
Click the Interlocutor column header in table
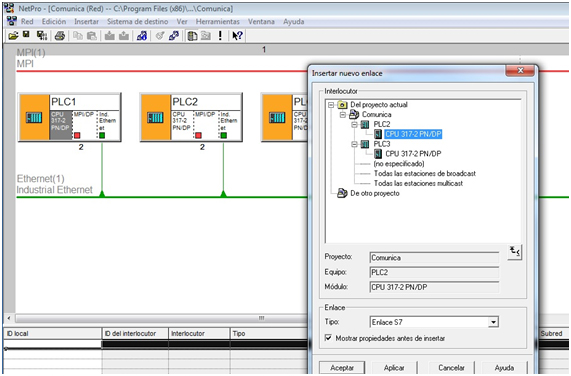pos(199,333)
